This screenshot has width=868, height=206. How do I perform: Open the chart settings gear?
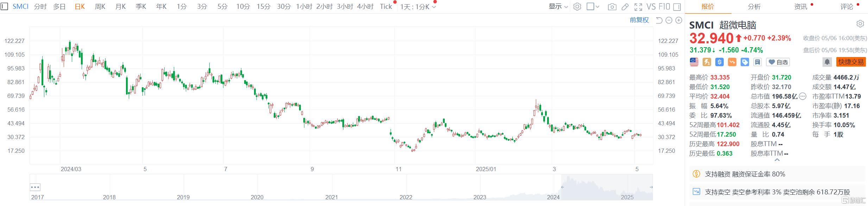pyautogui.click(x=577, y=6)
